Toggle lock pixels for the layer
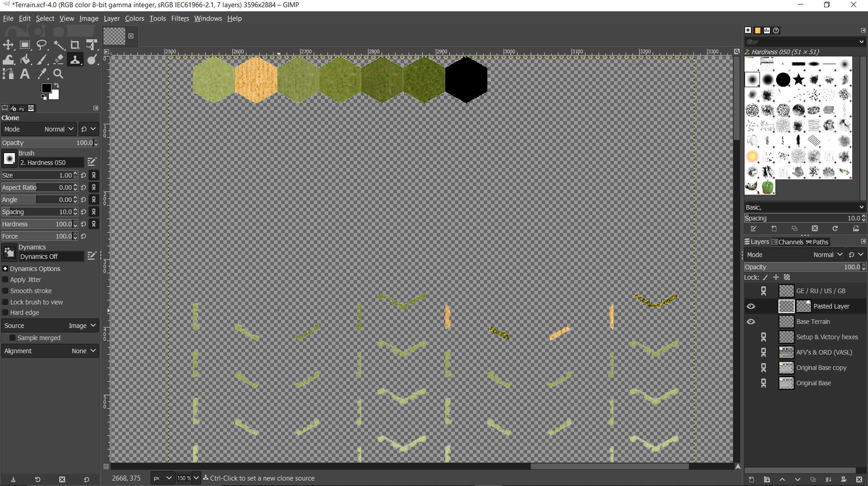The image size is (868, 486). pyautogui.click(x=765, y=277)
